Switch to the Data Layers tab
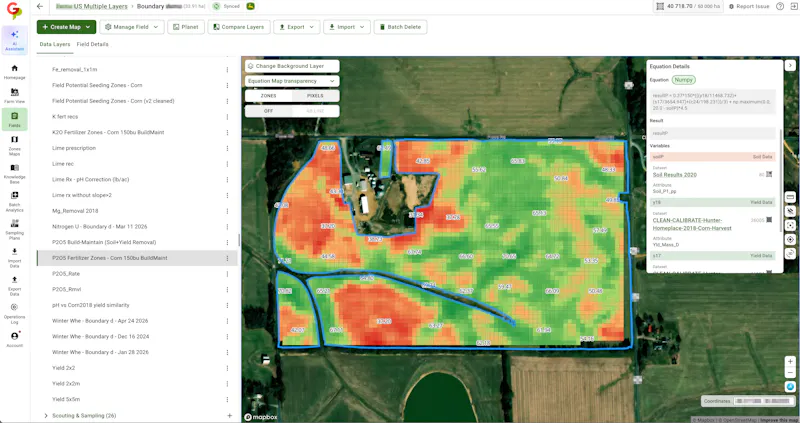This screenshot has width=800, height=423. tap(55, 44)
